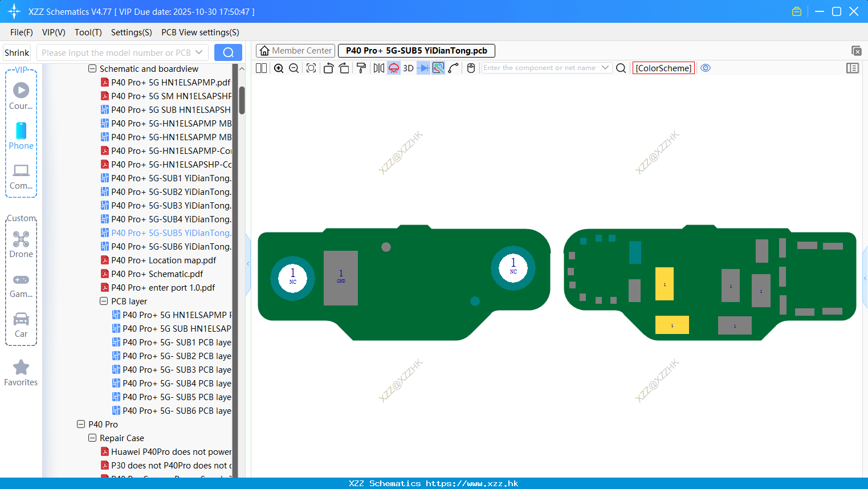868x489 pixels.
Task: Open the Member Center tab
Action: tap(295, 51)
